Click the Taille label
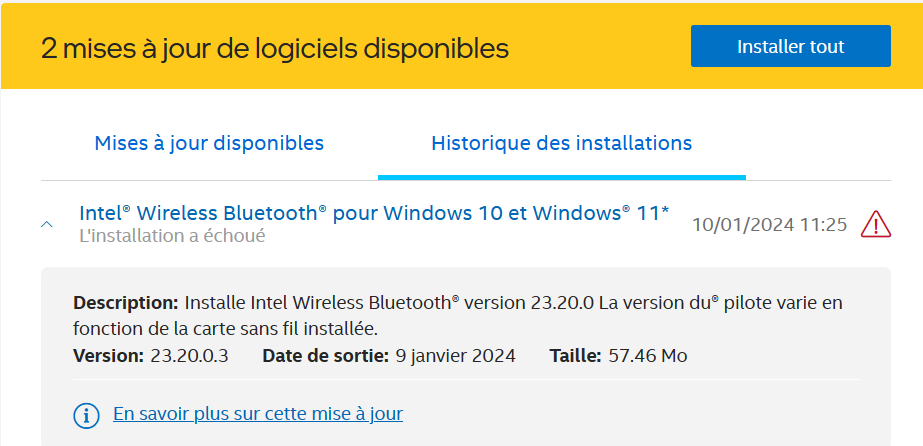 click(x=575, y=355)
